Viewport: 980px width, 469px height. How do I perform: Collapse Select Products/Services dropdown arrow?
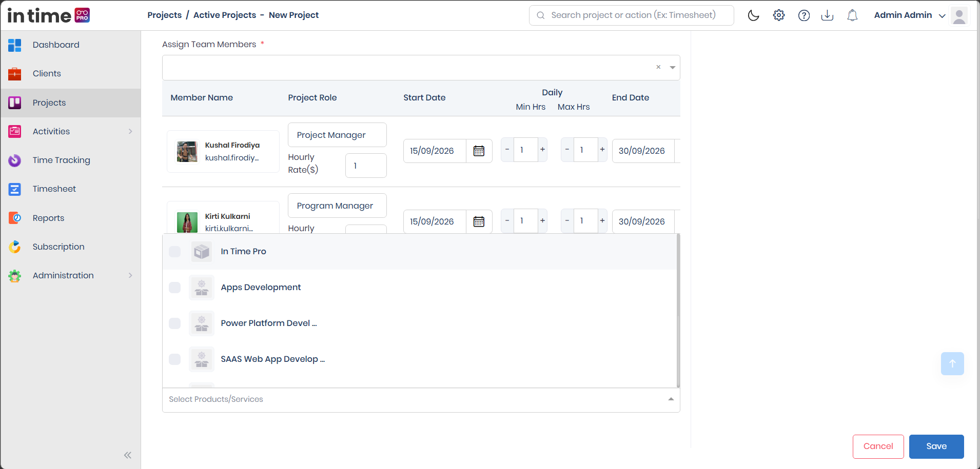(x=671, y=399)
